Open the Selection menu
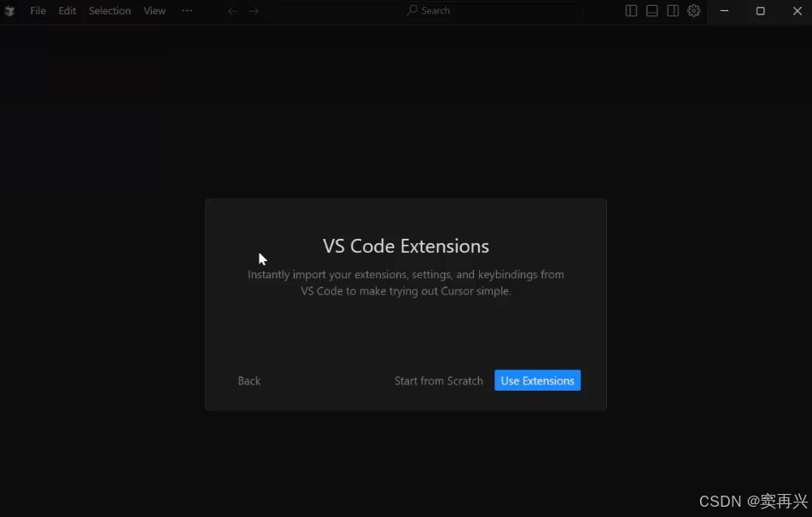 (110, 11)
